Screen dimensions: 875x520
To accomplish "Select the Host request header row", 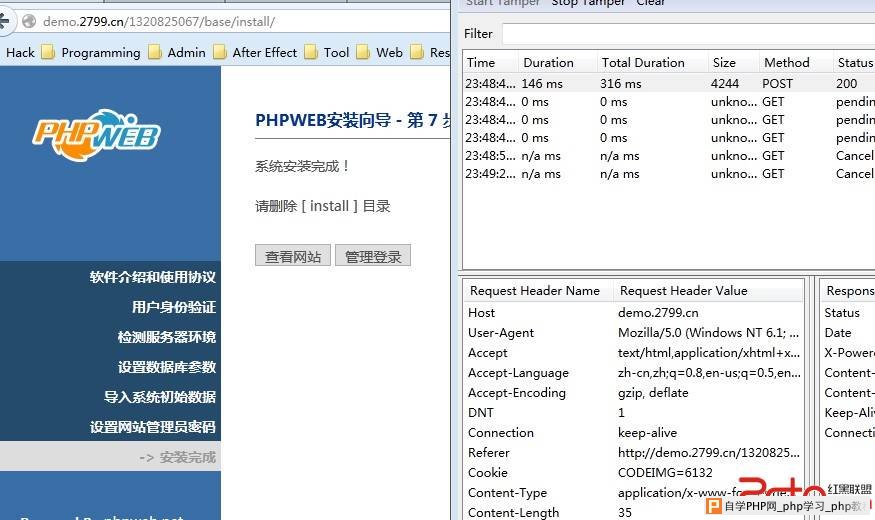I will coord(633,313).
